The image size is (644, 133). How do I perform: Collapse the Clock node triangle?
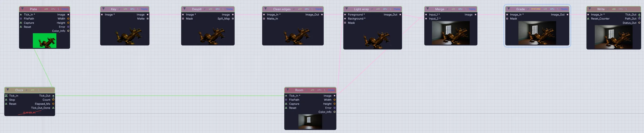(x=8, y=90)
